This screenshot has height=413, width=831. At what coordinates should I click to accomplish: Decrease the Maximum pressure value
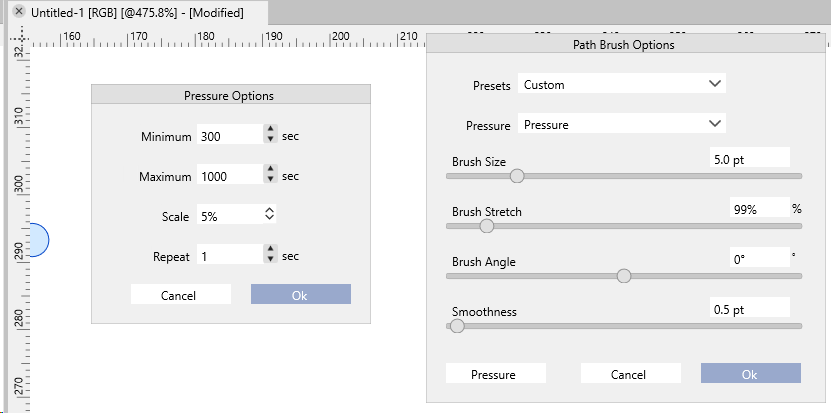coord(270,181)
